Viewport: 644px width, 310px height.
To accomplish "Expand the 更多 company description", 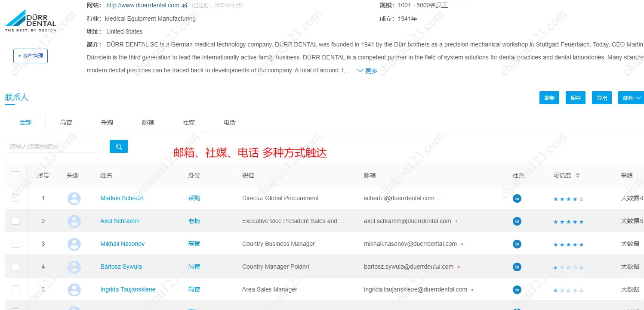I will pyautogui.click(x=367, y=71).
